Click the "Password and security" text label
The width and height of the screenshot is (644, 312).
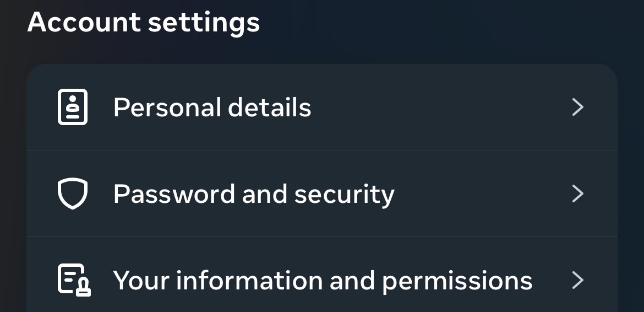254,194
